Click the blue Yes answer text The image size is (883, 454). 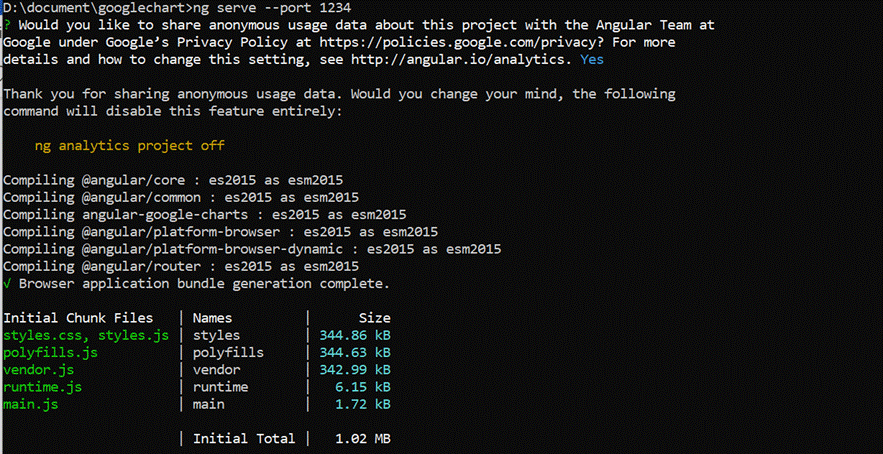pos(592,60)
